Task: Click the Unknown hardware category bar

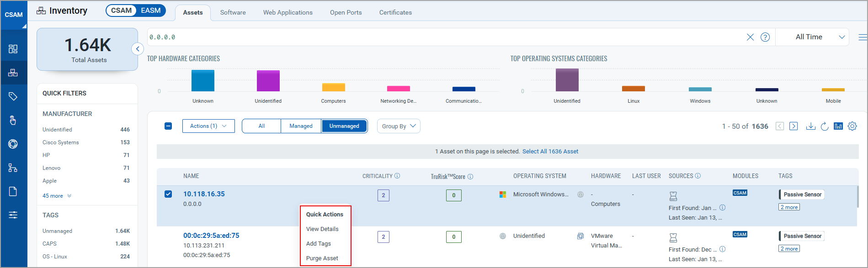Action: (x=203, y=80)
